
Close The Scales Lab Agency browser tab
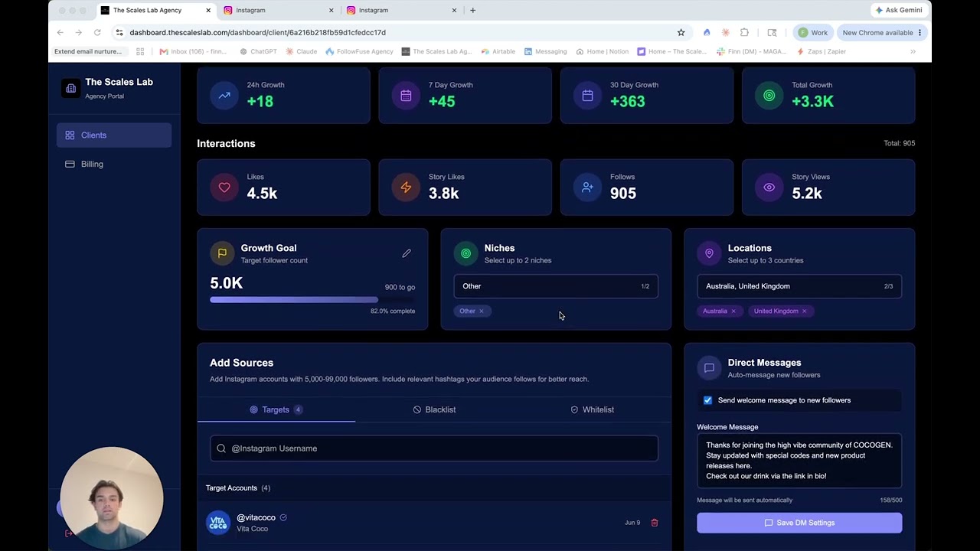point(208,10)
